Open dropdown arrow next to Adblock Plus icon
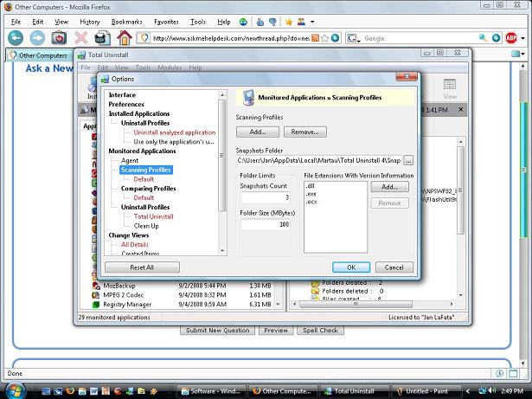The image size is (532, 399). 522,38
